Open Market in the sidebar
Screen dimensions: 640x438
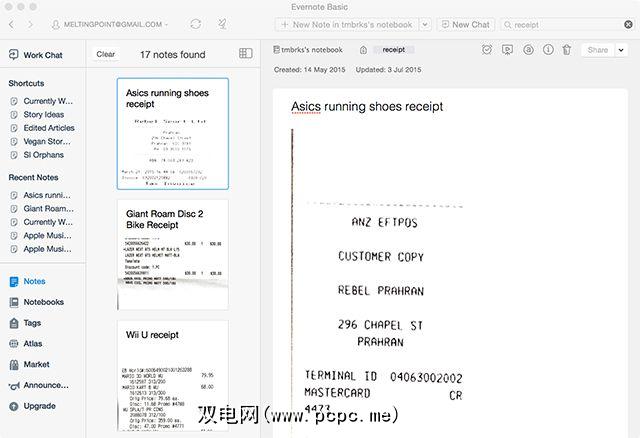point(29,365)
